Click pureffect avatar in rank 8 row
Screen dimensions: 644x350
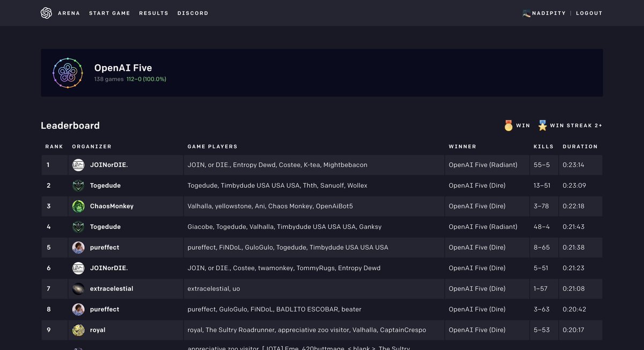[78, 309]
